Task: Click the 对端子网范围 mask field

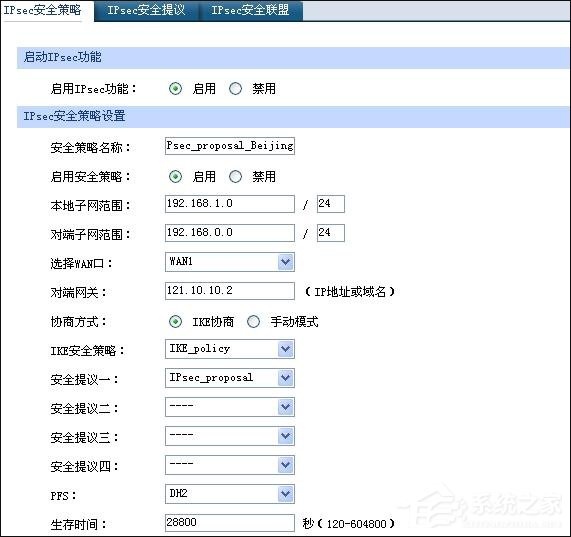Action: (x=331, y=233)
